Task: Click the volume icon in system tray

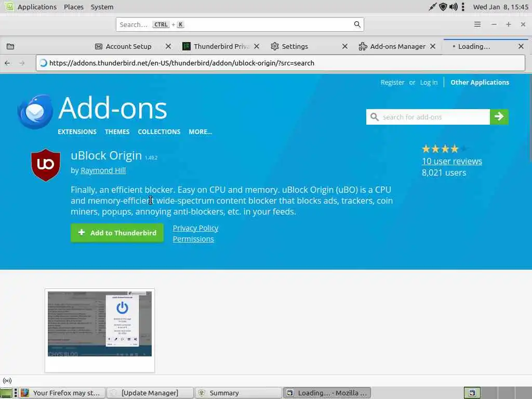Action: 454,7
